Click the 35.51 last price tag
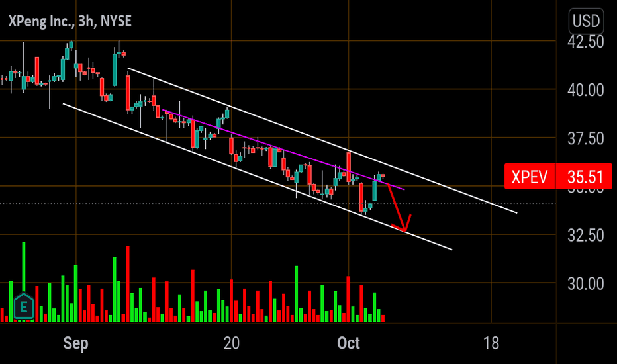 pos(585,177)
